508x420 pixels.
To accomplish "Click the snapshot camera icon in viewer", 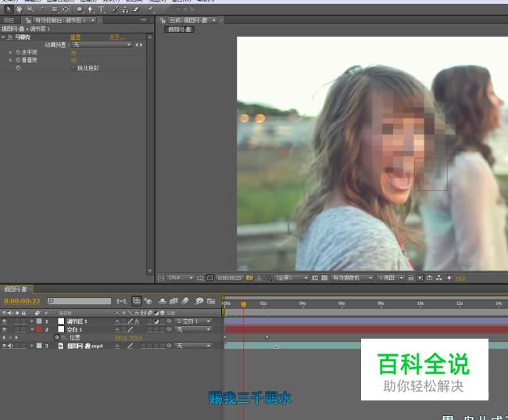I will click(x=249, y=278).
